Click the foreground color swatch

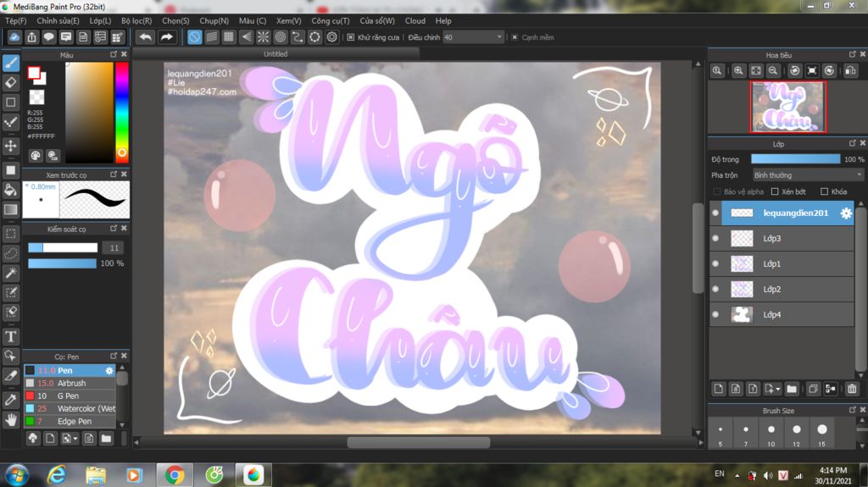click(x=34, y=73)
